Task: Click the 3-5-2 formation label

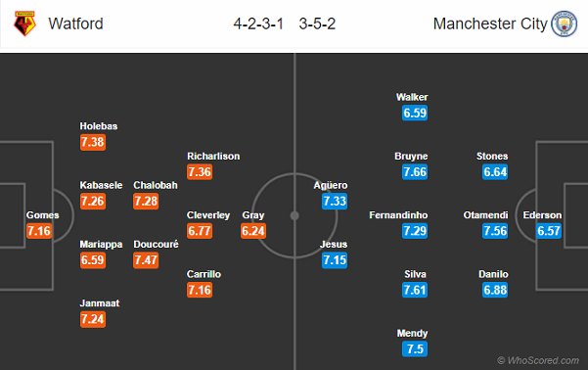Action: pyautogui.click(x=317, y=24)
